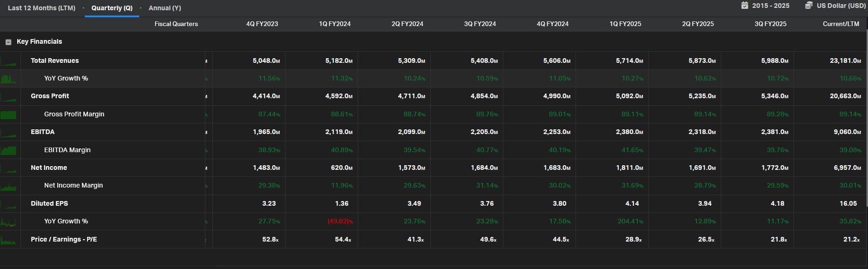Open Total Revenues sparkline chart icon

point(8,61)
